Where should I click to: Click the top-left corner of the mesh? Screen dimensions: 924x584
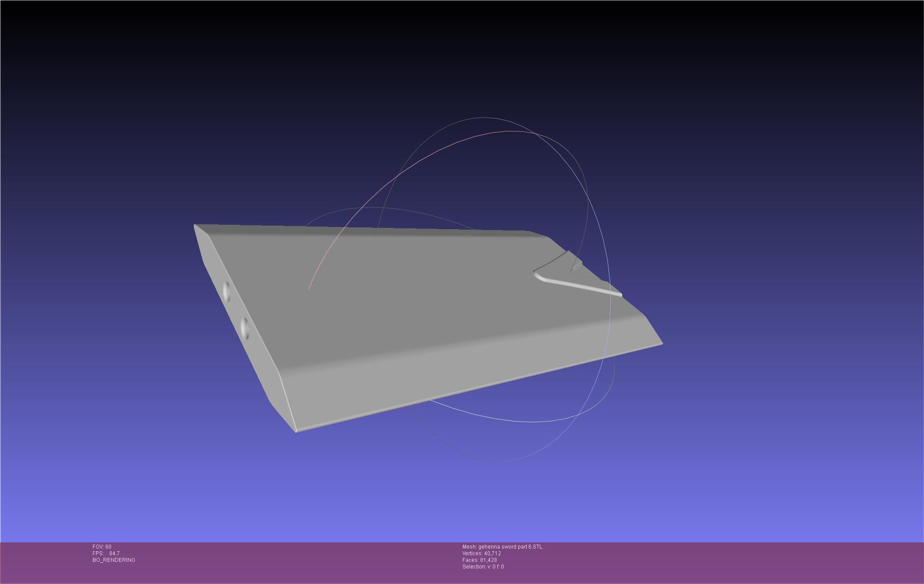195,226
